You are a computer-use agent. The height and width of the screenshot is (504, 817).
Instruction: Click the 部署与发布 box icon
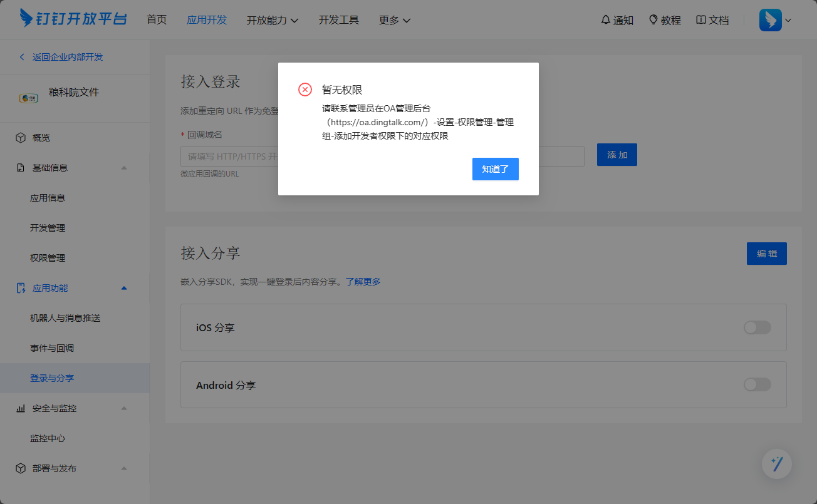coord(21,468)
